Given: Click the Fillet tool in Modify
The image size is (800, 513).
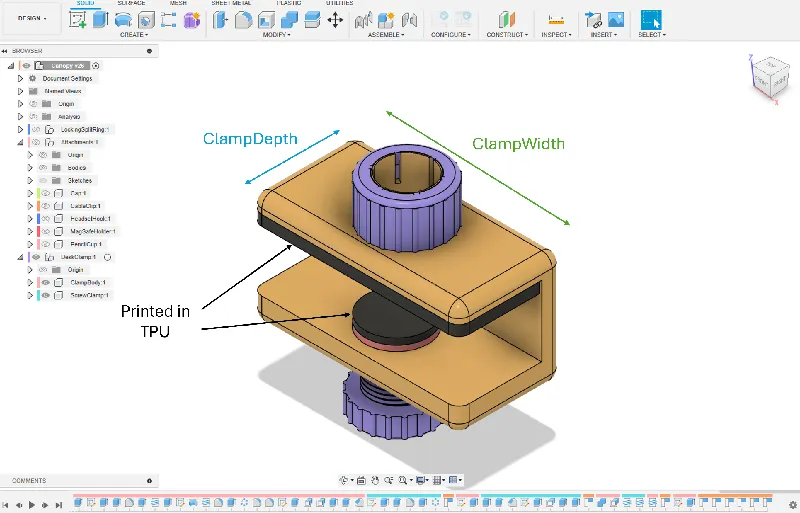Looking at the screenshot, I should (243, 19).
